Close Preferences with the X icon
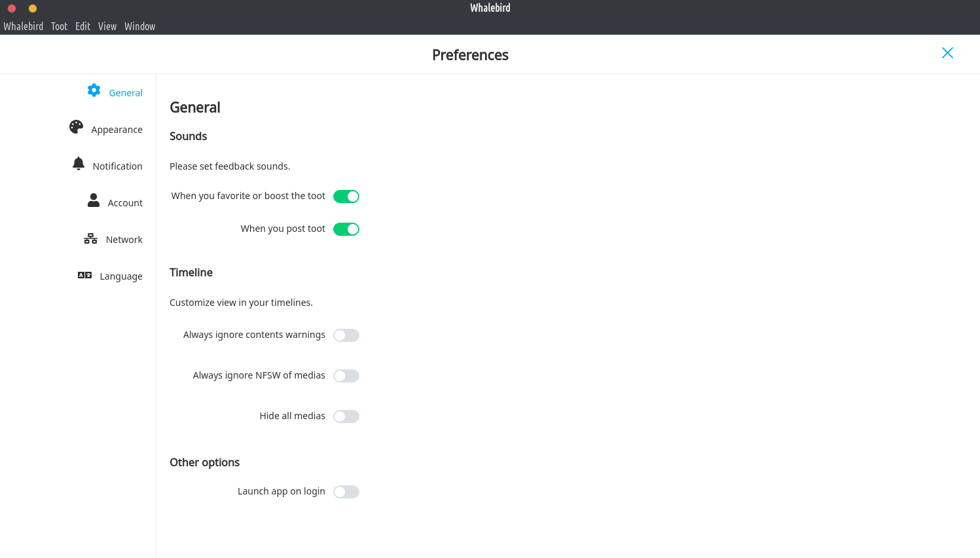Screen dimensions: 980x558 tap(947, 53)
